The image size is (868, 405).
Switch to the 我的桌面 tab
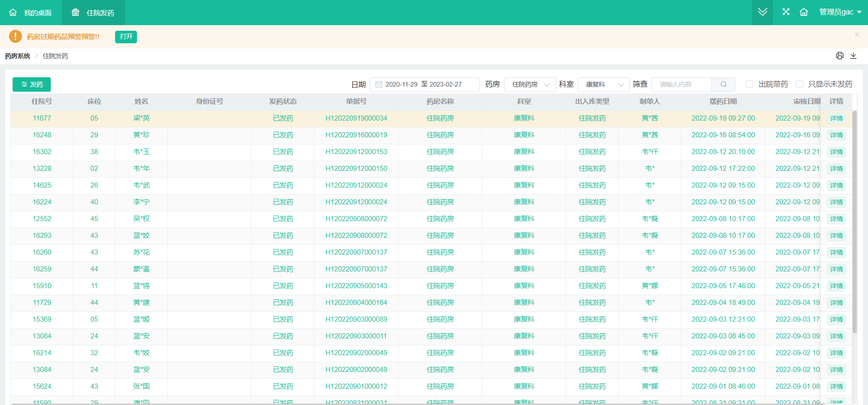[31, 13]
